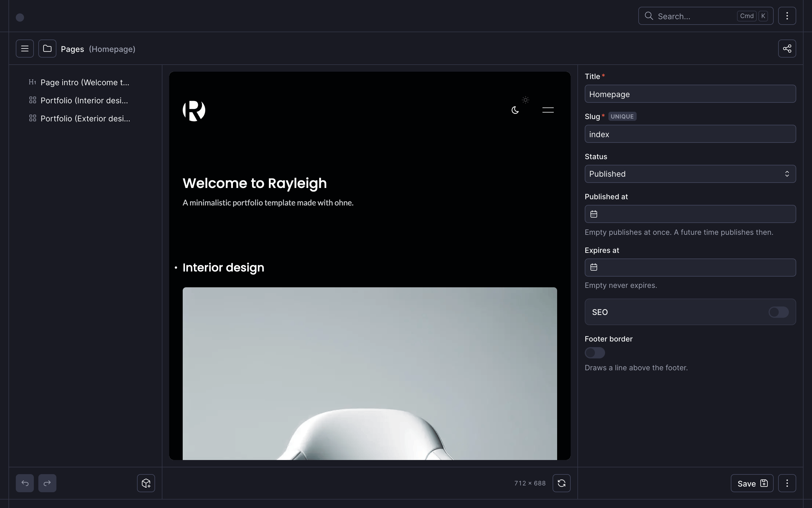Open the preview's two-line menu icon

point(548,110)
